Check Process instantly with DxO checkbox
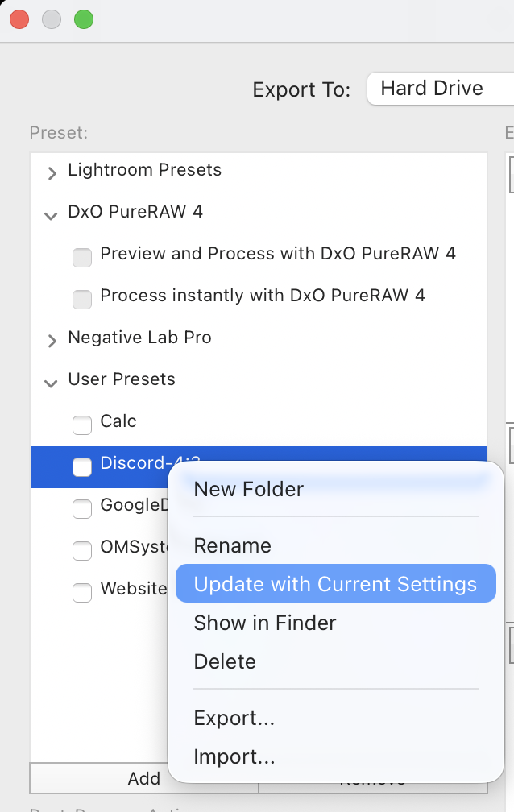Viewport: 514px width, 812px height. 82,298
